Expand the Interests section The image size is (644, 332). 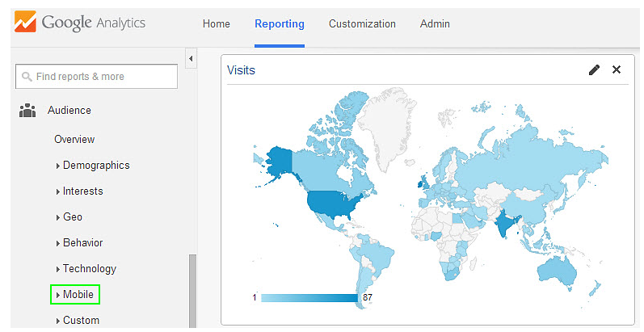pos(82,191)
